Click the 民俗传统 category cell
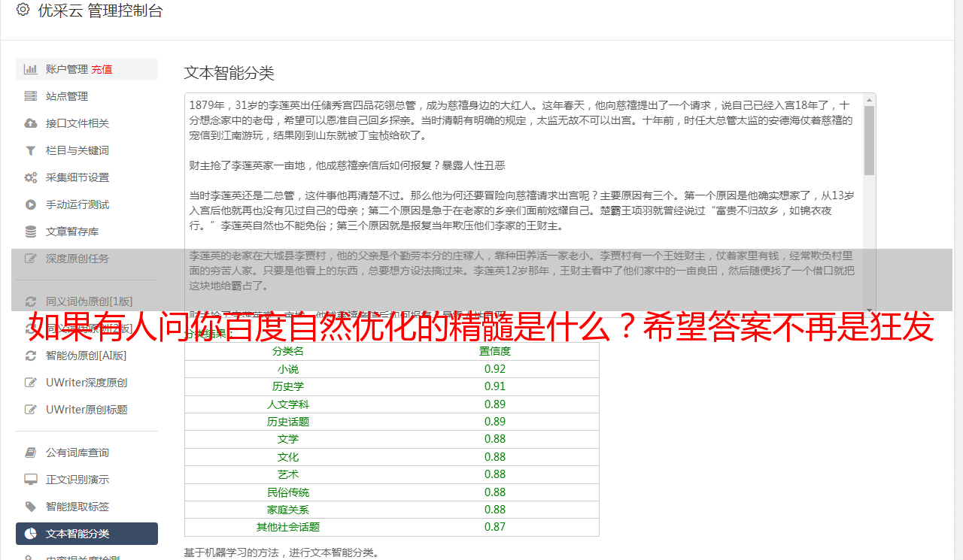The width and height of the screenshot is (963, 560). pos(288,492)
